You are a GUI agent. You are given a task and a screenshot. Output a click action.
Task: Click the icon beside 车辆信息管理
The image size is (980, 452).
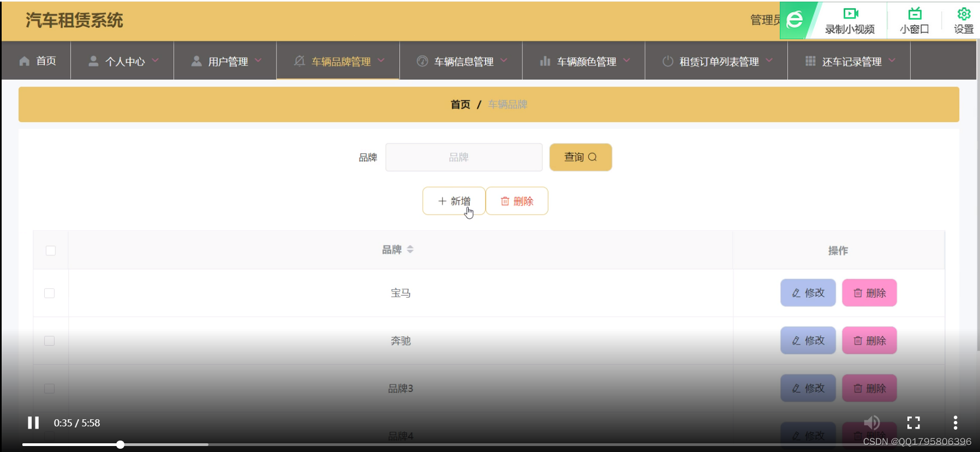(422, 61)
